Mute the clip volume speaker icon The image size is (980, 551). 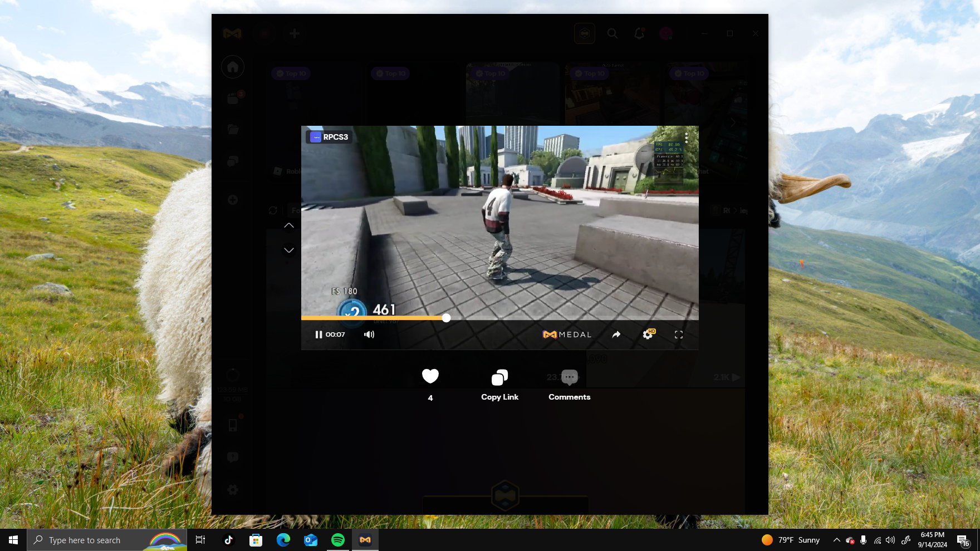pos(369,334)
